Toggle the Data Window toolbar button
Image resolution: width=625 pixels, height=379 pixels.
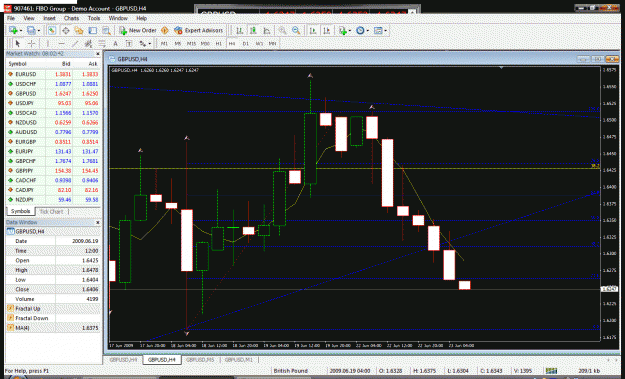[66, 30]
